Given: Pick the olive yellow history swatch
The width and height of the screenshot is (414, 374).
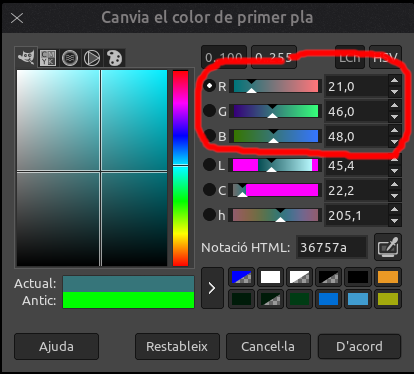Looking at the screenshot, I should (388, 299).
